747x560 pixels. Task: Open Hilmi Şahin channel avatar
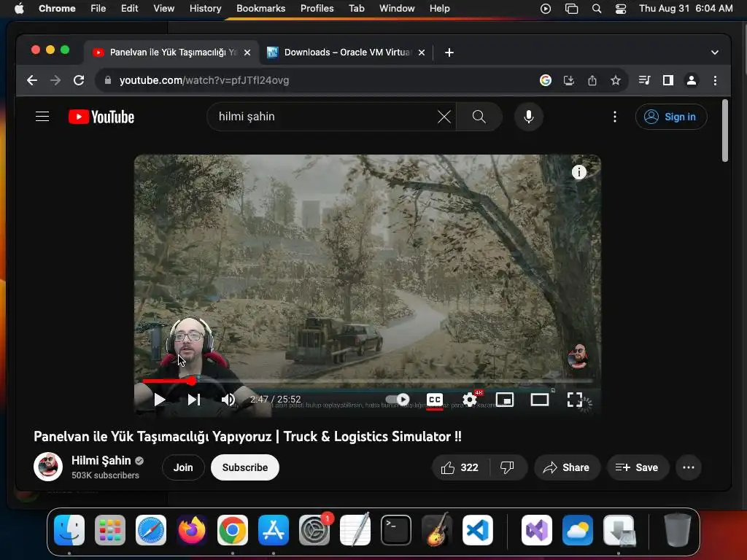(48, 467)
